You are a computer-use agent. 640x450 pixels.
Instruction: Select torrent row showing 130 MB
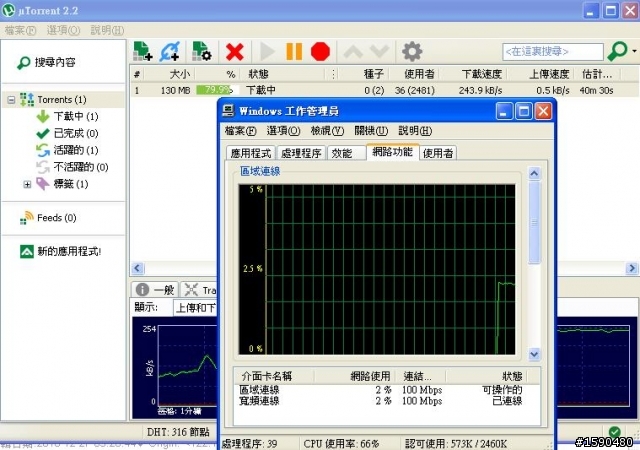[x=384, y=90]
